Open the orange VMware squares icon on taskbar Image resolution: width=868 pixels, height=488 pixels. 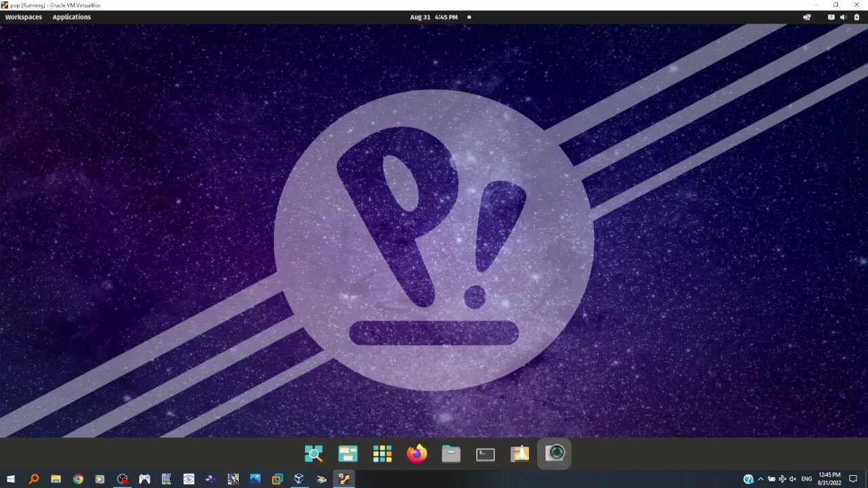(x=277, y=479)
